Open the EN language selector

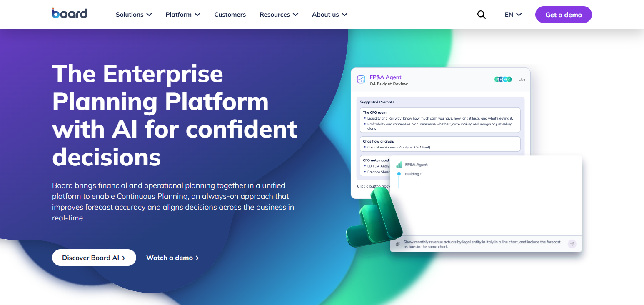point(513,15)
